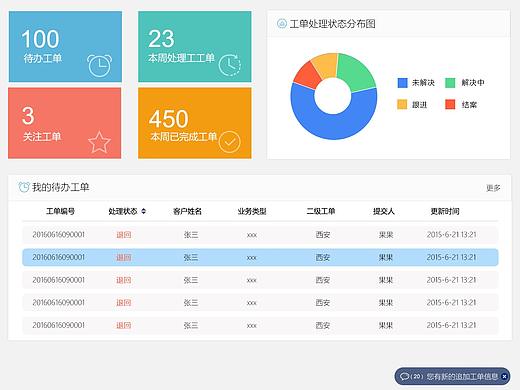Open the 23 本周处理工单 card
Screen dimensions: 520x390
click(x=195, y=47)
